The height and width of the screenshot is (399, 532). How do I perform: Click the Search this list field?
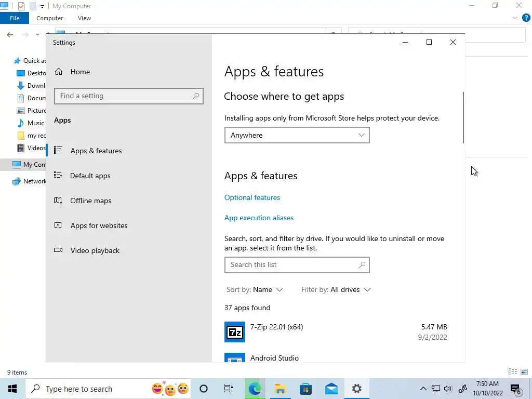click(x=297, y=264)
